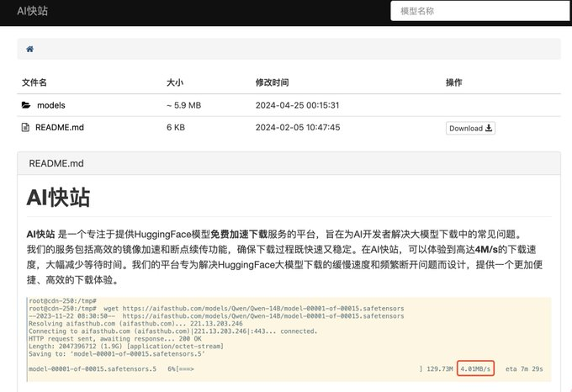Click the wget command line in terminal
Viewport: 572px width, 392px height.
tap(216, 309)
